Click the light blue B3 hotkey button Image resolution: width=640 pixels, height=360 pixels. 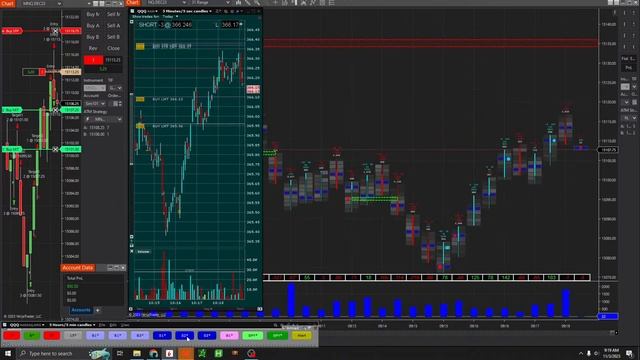click(140, 336)
